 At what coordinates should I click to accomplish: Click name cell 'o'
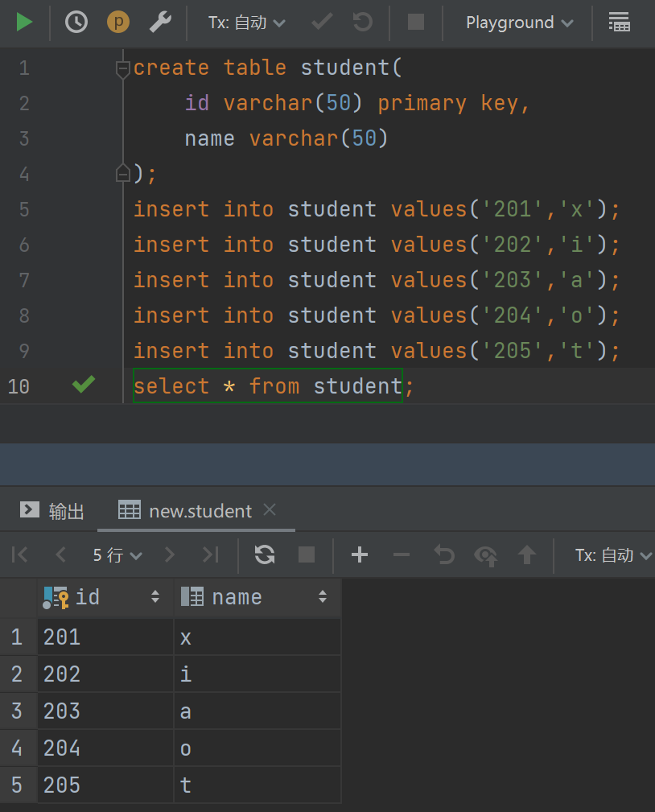click(257, 748)
